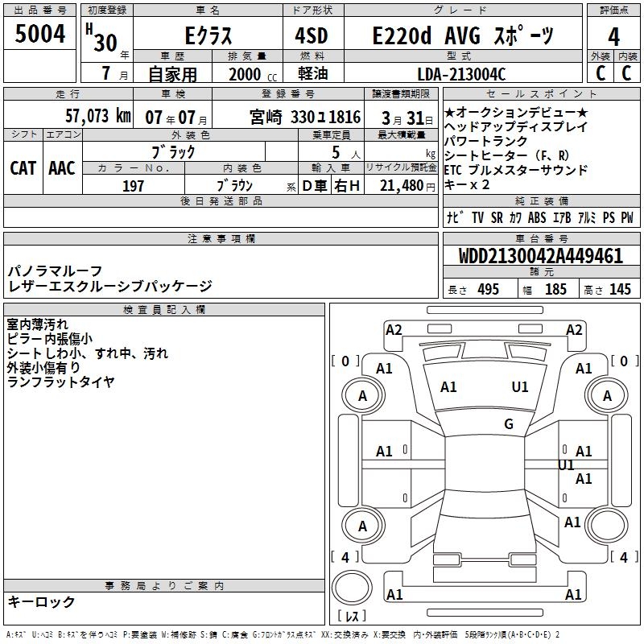Click equipment code SR
644x644 pixels.
tap(497, 217)
